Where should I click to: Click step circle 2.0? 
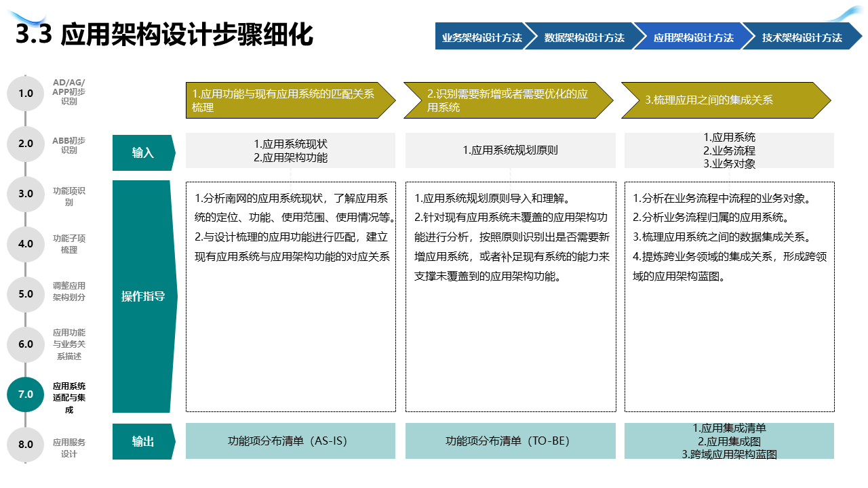coord(26,143)
